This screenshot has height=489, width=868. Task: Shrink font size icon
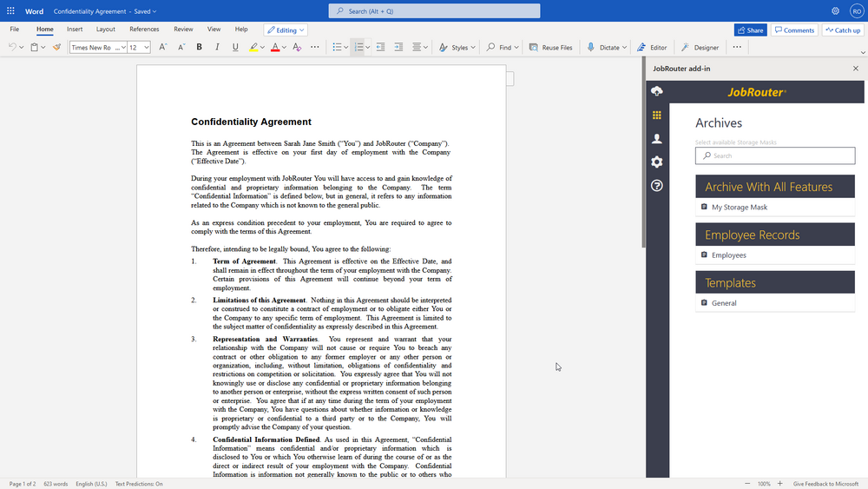(x=181, y=47)
